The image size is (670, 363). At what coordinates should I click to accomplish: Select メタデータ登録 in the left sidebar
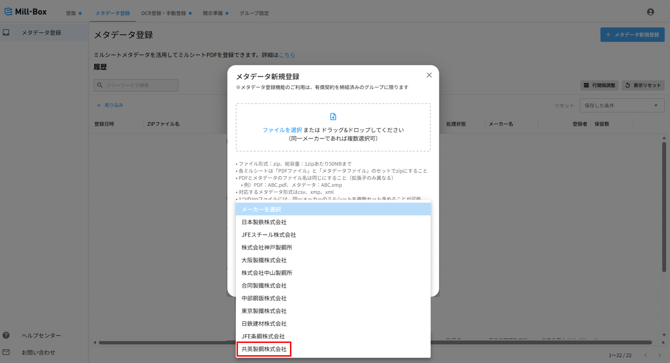(44, 32)
